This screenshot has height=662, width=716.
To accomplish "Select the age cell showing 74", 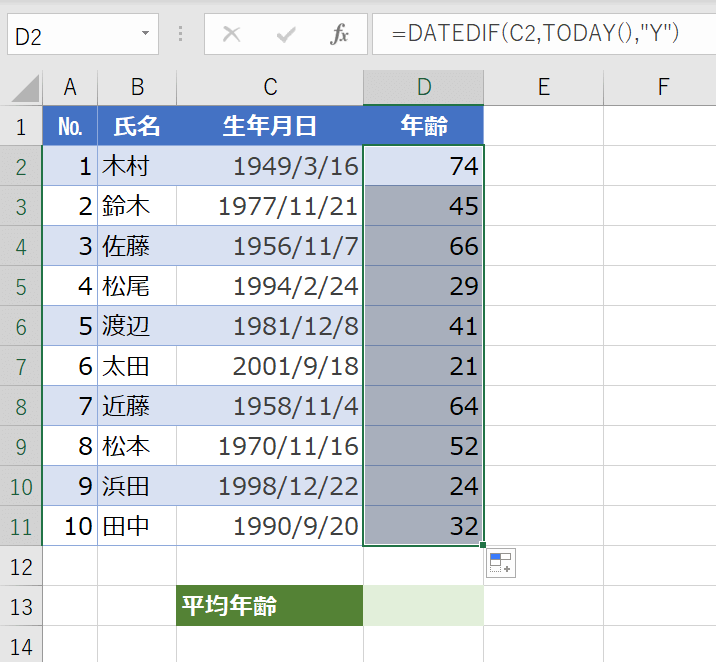I will pyautogui.click(x=423, y=166).
